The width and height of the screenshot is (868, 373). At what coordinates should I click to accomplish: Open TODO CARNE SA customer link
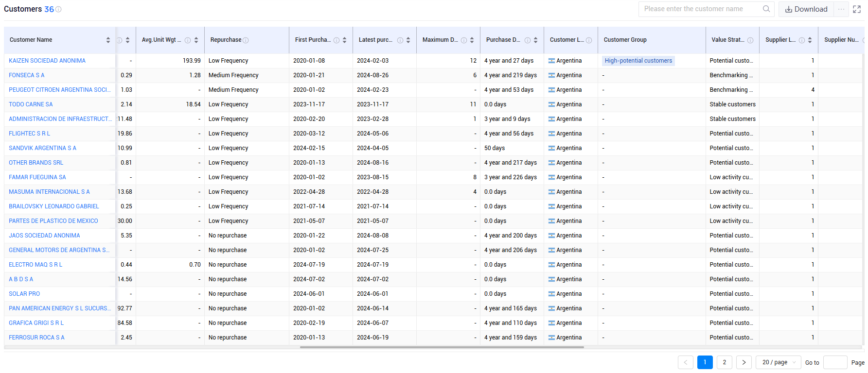point(31,104)
